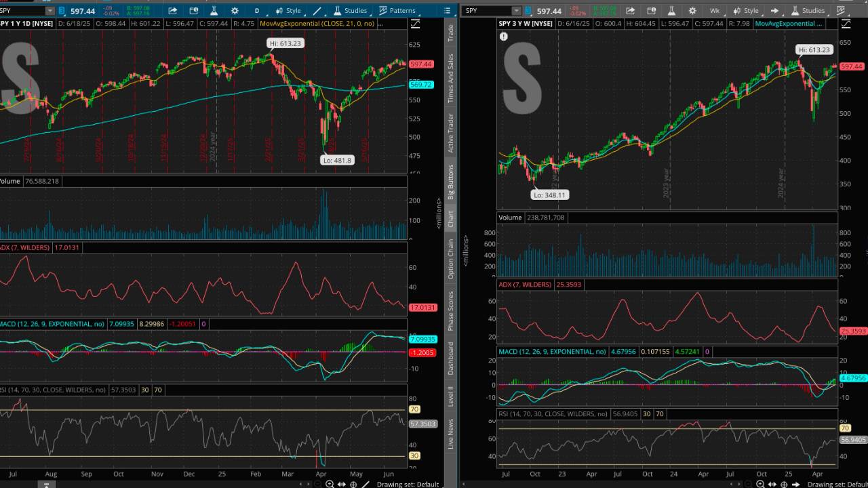The width and height of the screenshot is (868, 488).
Task: Click the arrow drawing icon under right chart
Action: (796, 484)
